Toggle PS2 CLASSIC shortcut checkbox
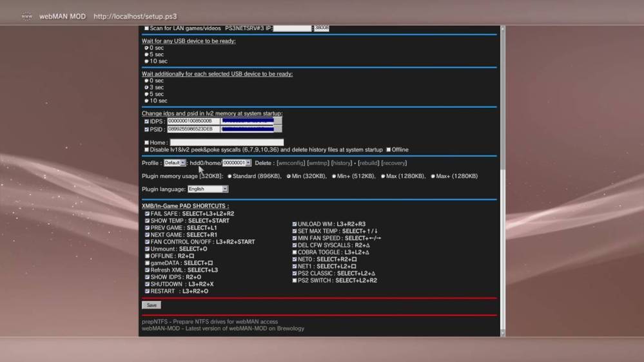 295,273
